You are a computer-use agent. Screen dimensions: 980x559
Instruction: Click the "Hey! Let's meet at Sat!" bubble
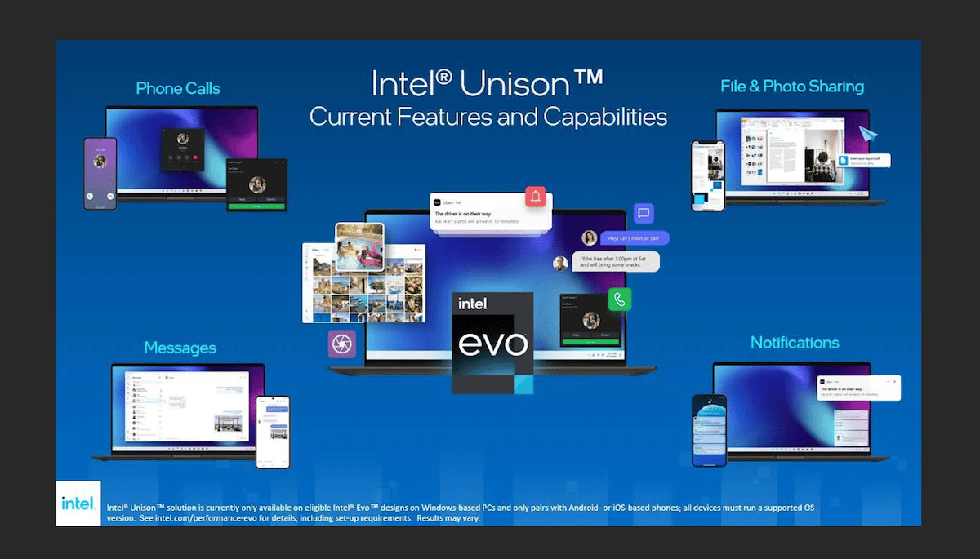pos(635,237)
